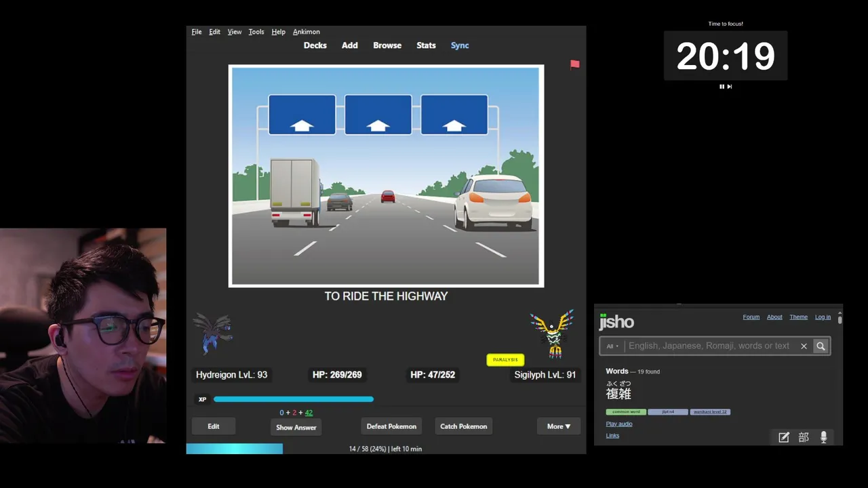
Task: Skip to next focus timer session
Action: click(730, 87)
